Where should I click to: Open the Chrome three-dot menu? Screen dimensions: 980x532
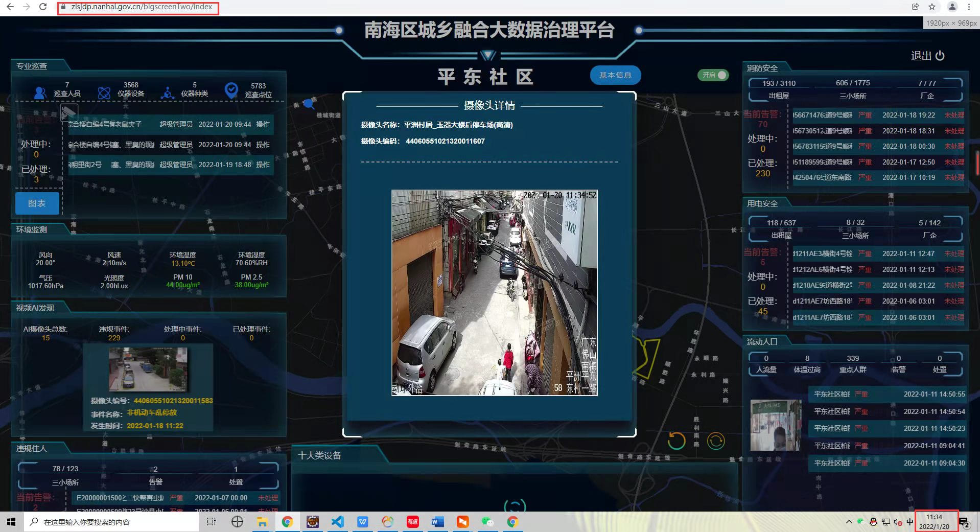click(x=969, y=7)
